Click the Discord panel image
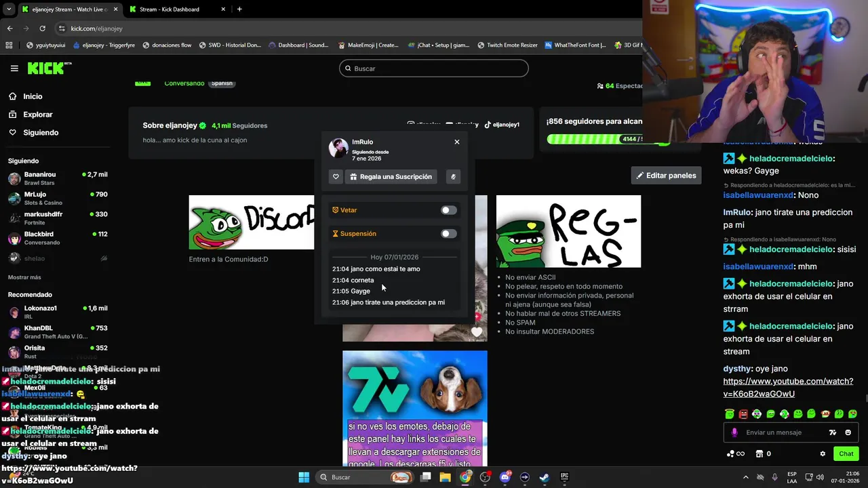 [x=252, y=222]
